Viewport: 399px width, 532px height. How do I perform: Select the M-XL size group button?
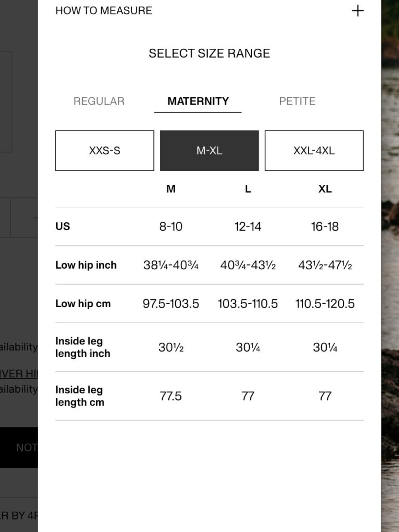[x=209, y=150]
